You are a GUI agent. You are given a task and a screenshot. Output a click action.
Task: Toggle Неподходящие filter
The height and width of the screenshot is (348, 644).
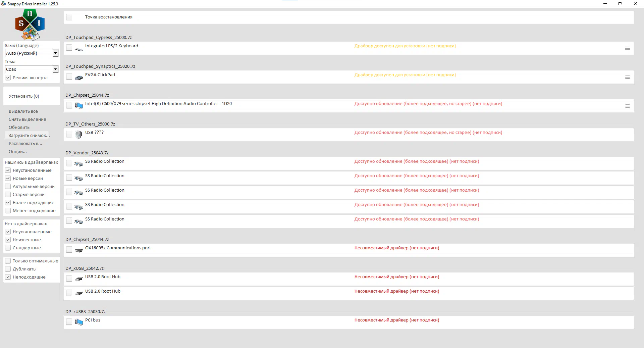8,277
